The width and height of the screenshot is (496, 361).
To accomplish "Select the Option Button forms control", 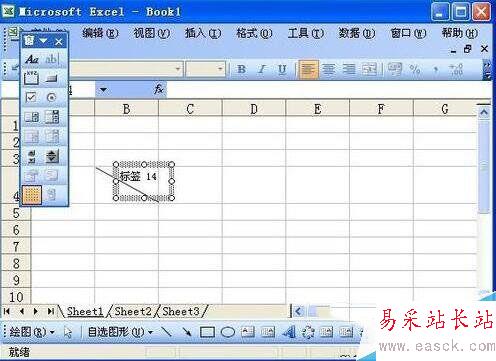I will click(x=51, y=97).
